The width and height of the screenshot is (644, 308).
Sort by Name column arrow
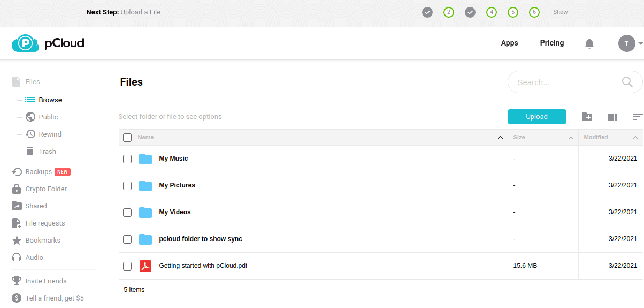500,138
